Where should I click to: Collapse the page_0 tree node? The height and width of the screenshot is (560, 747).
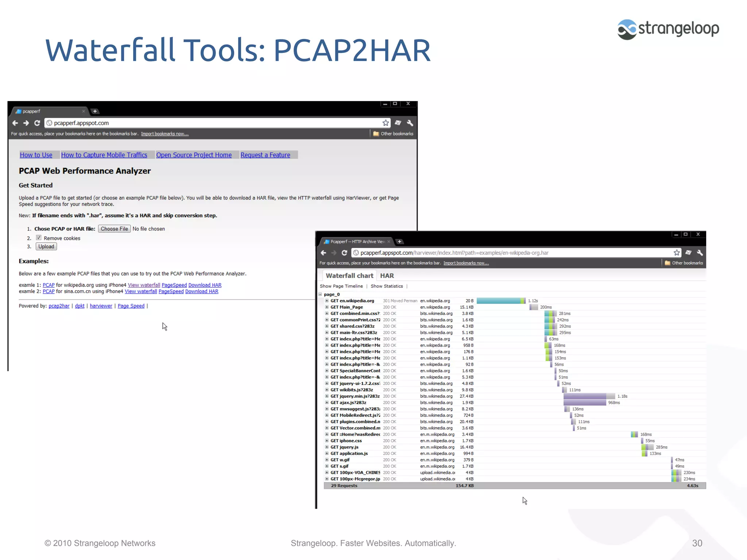click(x=320, y=294)
